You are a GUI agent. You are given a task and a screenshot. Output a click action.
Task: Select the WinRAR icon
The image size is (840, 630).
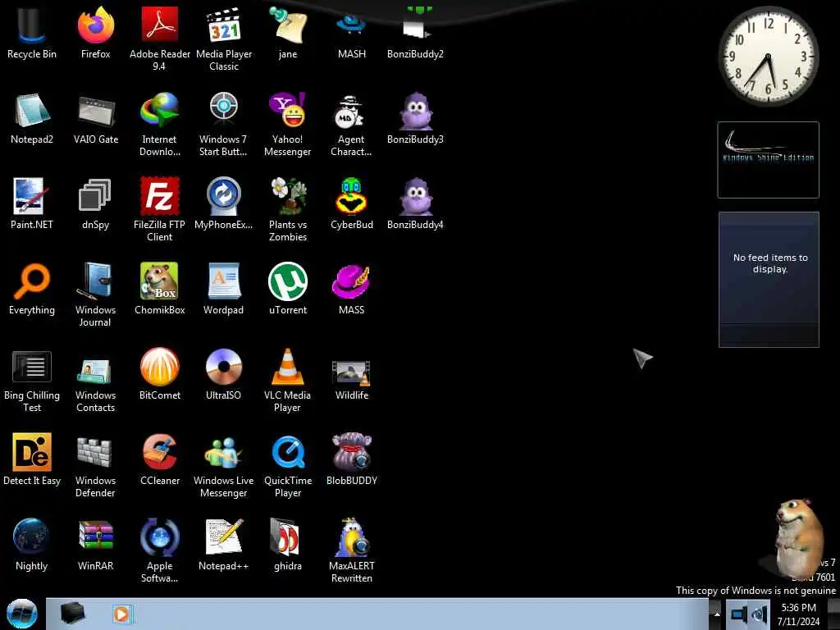[95, 545]
